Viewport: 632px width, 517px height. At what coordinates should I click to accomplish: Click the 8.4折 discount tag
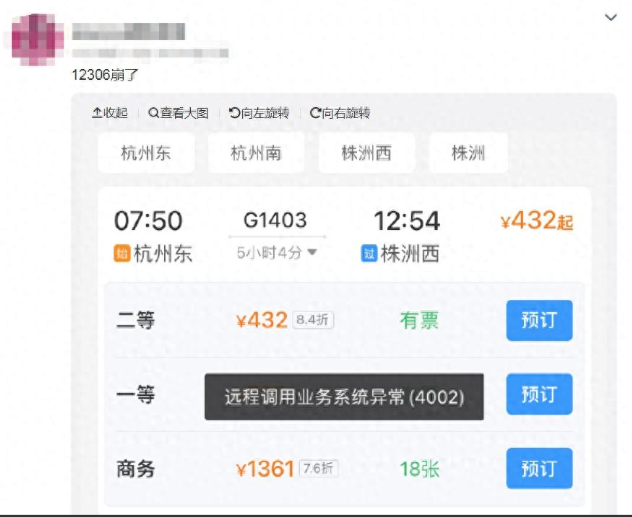click(313, 320)
